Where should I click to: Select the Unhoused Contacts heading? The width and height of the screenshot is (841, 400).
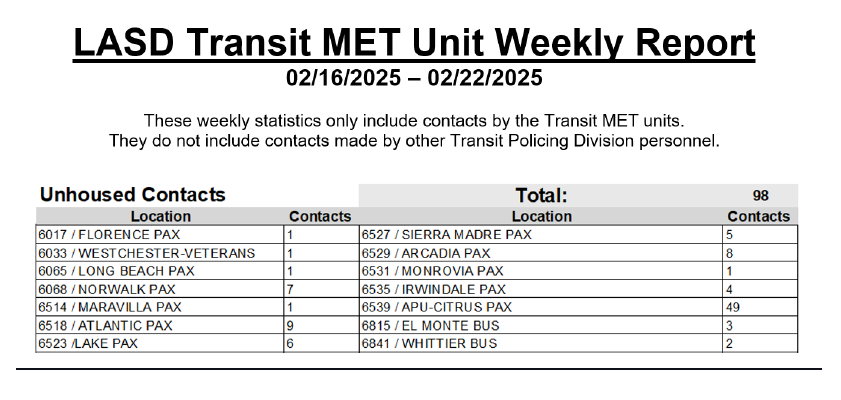click(x=132, y=195)
